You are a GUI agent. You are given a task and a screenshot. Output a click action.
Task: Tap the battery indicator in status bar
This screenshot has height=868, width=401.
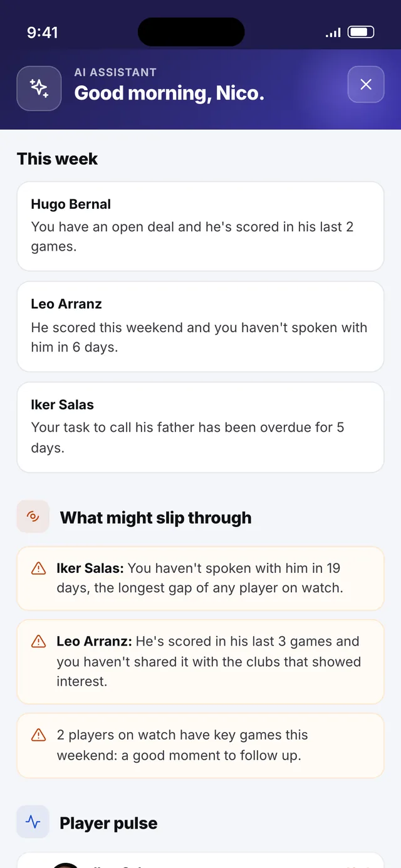[361, 32]
